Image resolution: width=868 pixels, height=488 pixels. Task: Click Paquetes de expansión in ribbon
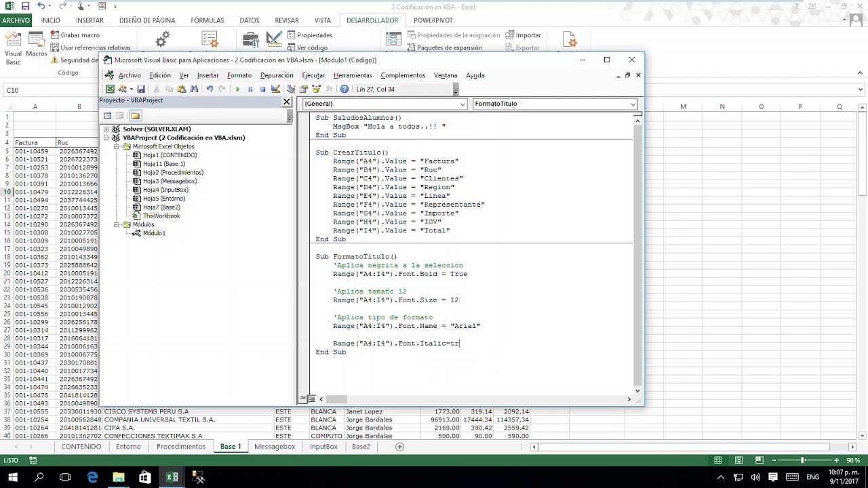444,47
